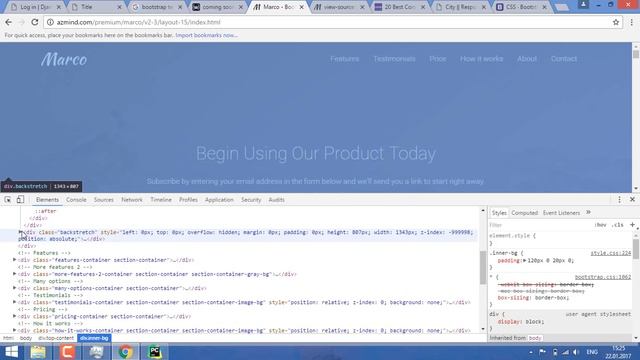
Task: Switch to the 'Log in | Django' tab
Action: [35, 7]
